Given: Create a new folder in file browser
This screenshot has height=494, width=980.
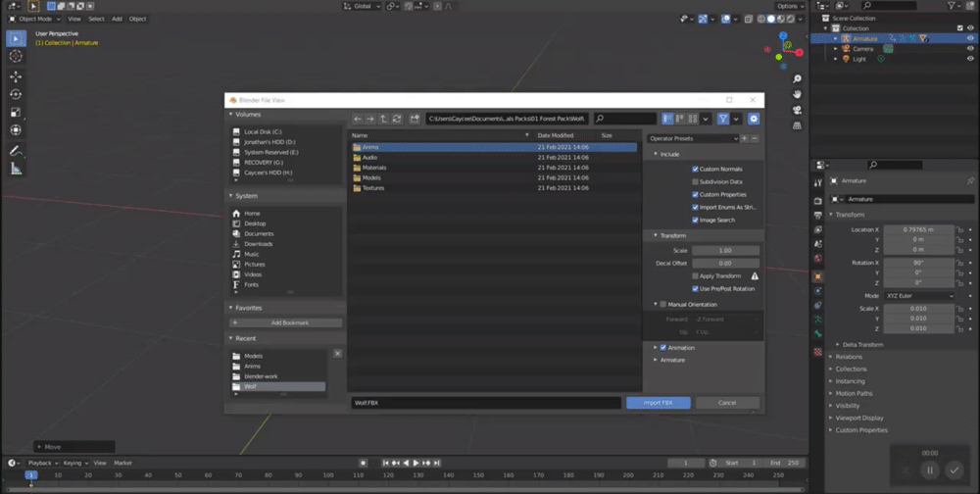Looking at the screenshot, I should 415,119.
